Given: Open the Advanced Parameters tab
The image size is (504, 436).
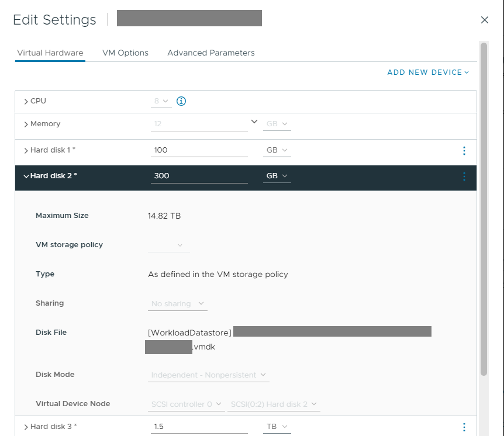Looking at the screenshot, I should [210, 53].
